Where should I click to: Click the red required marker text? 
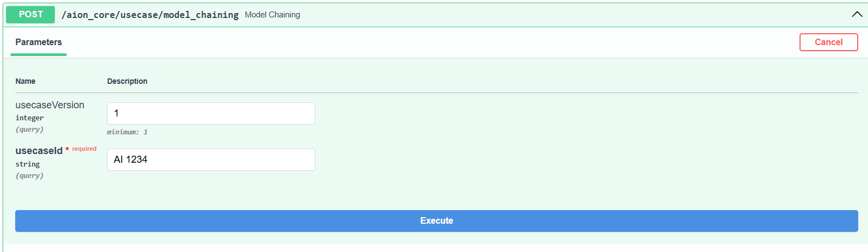(x=84, y=149)
